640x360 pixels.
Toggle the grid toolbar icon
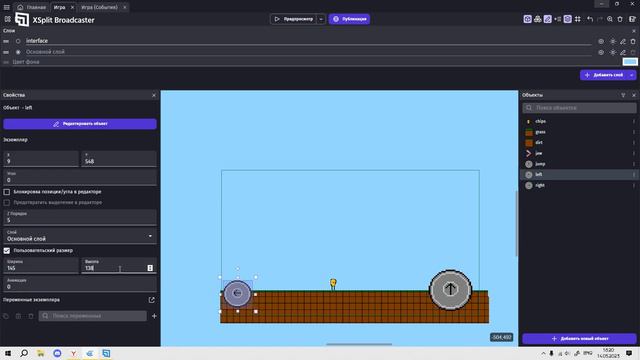pyautogui.click(x=578, y=19)
